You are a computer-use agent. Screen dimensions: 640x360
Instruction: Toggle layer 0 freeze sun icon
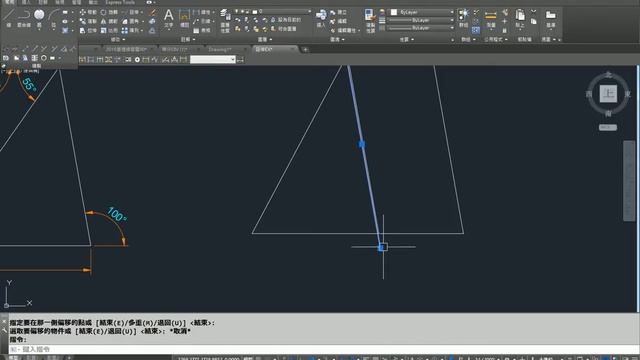[242, 11]
